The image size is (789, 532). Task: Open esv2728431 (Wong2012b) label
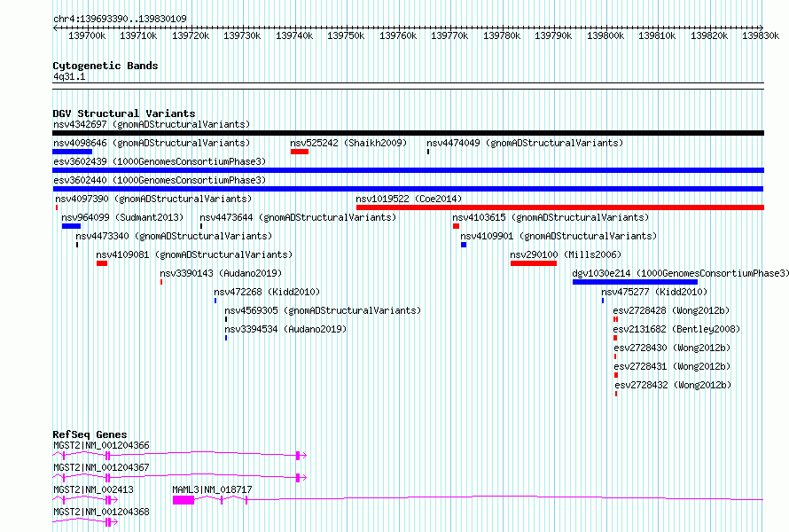click(672, 366)
